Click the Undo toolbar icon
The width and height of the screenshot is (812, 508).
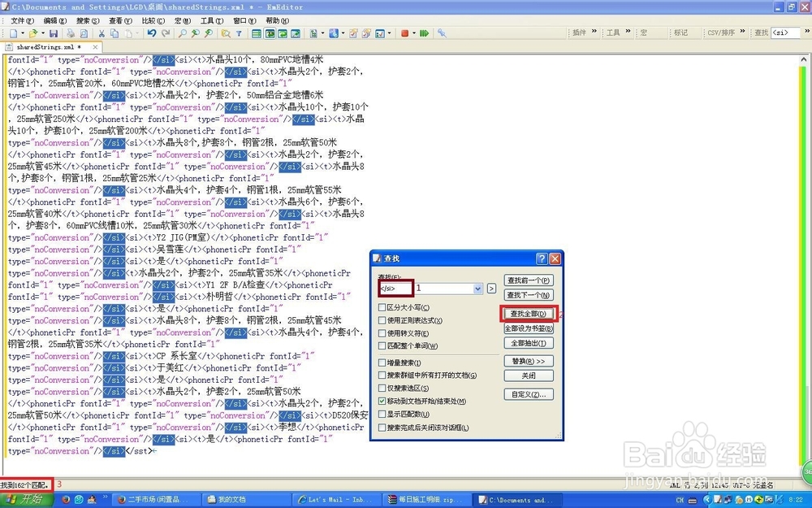click(153, 34)
